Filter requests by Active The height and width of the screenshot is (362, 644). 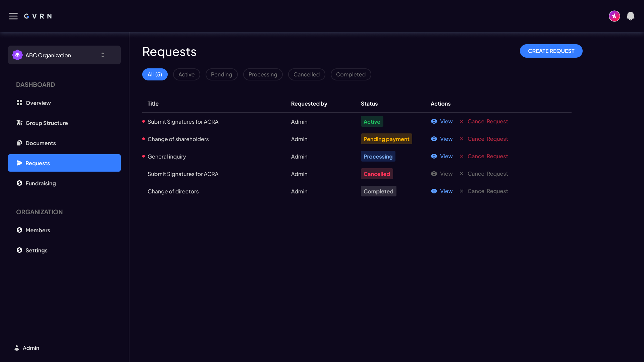(x=186, y=74)
